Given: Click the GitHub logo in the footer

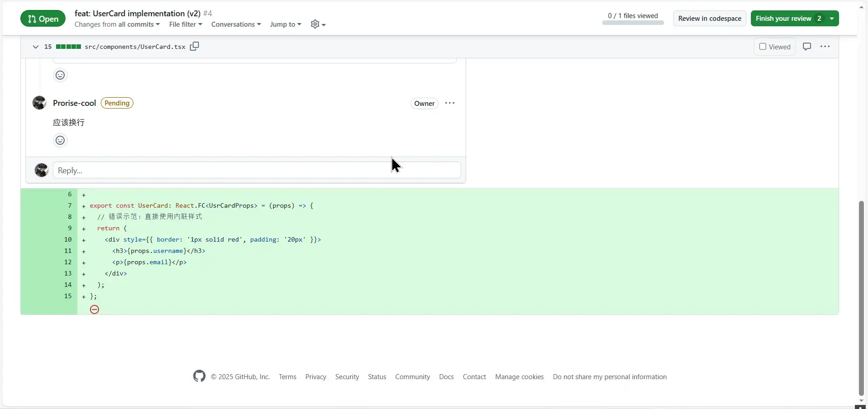Looking at the screenshot, I should pos(199,376).
